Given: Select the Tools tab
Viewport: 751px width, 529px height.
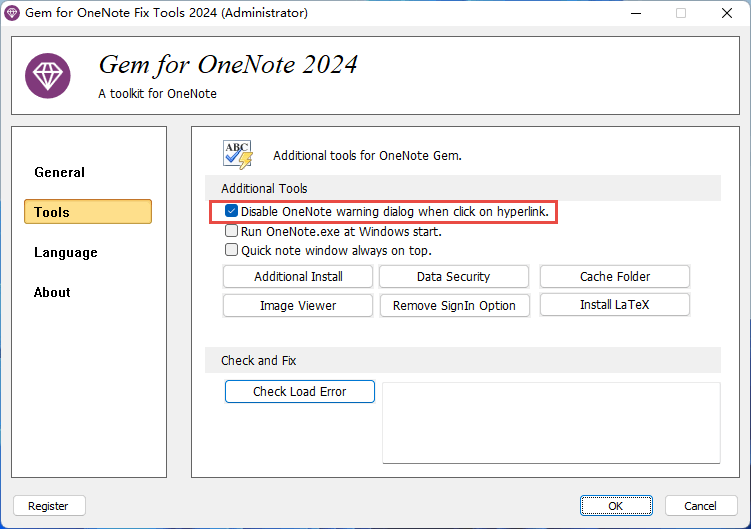Looking at the screenshot, I should click(88, 212).
